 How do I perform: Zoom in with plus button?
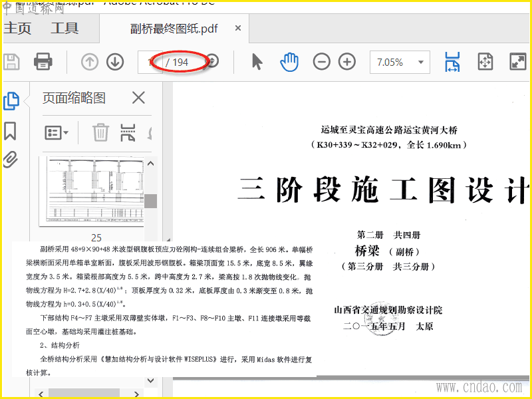point(347,62)
